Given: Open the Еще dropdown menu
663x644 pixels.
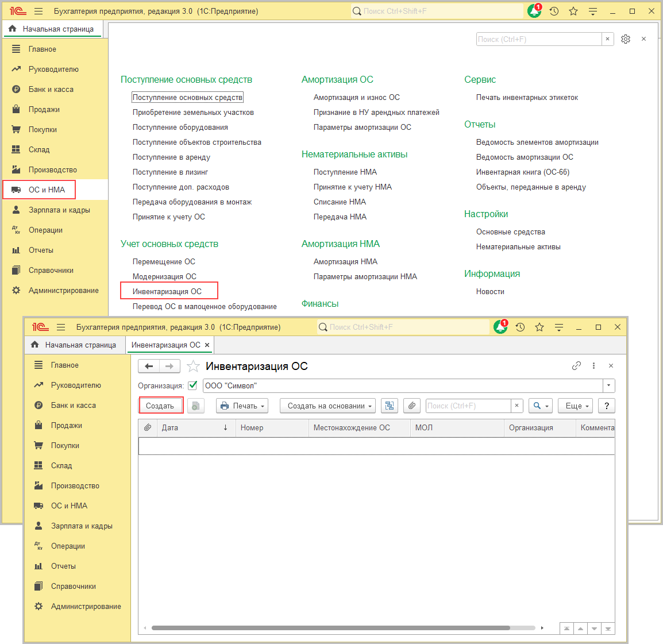Looking at the screenshot, I should click(x=575, y=406).
